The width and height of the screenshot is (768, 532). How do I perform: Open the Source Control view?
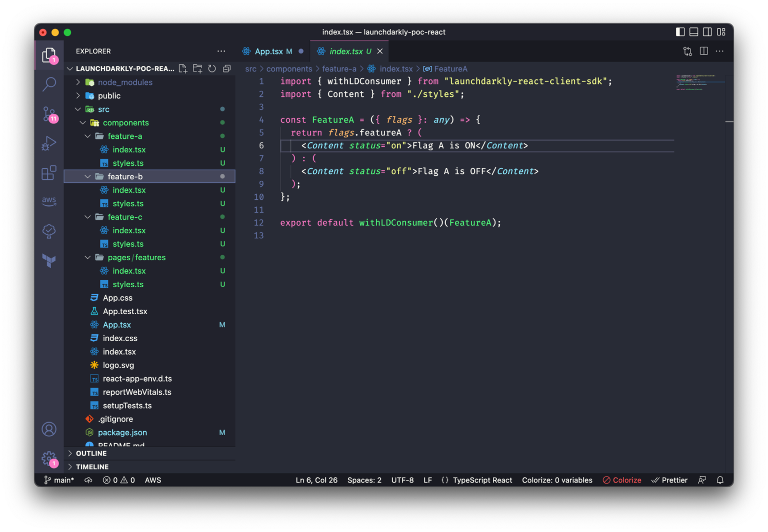(x=49, y=114)
